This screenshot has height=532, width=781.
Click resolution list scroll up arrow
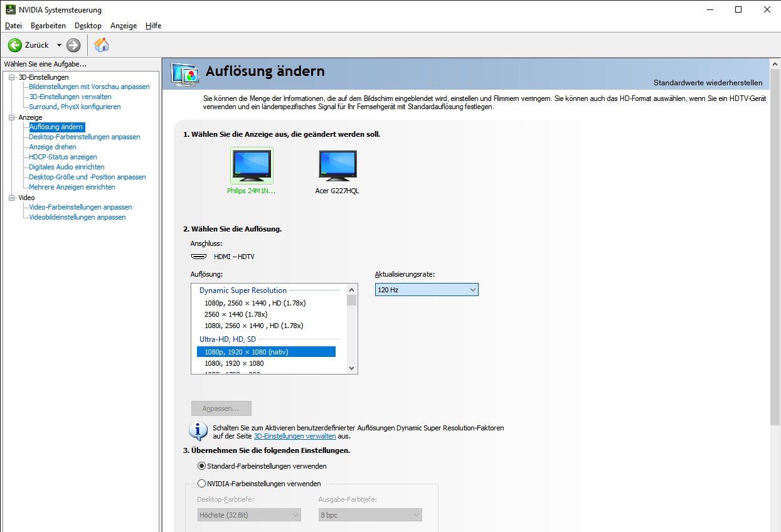(x=351, y=290)
